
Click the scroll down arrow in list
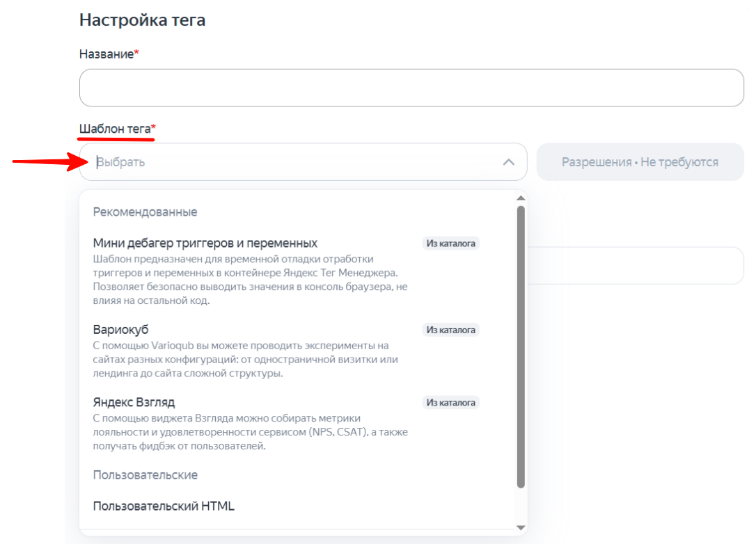[521, 527]
